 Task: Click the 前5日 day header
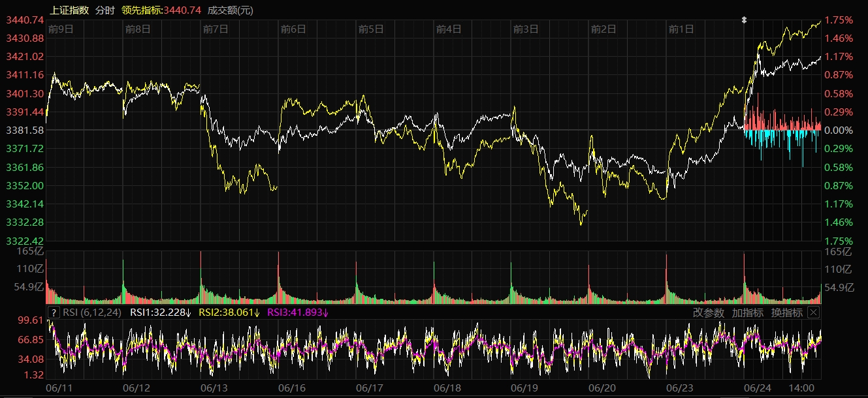click(x=371, y=29)
